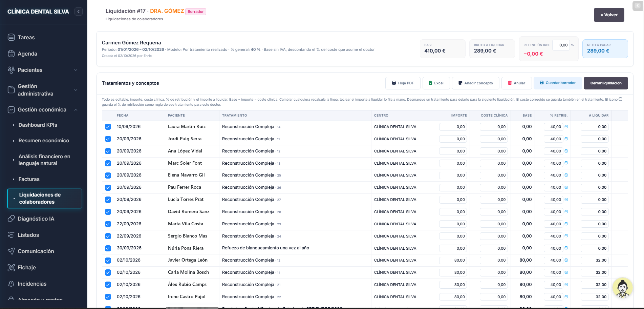Viewport: 644px width, 309px height.
Task: Open the Agenda calendar icon
Action: tap(11, 54)
